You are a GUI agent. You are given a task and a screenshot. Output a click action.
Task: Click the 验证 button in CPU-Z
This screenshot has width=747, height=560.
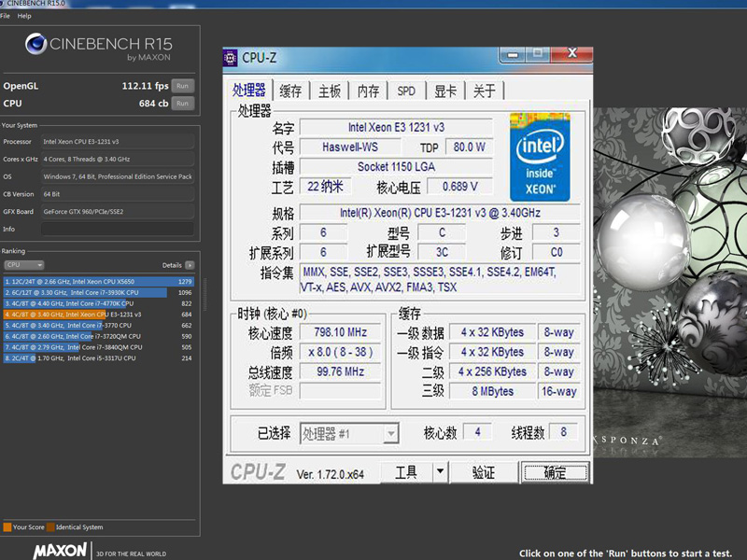coord(484,472)
